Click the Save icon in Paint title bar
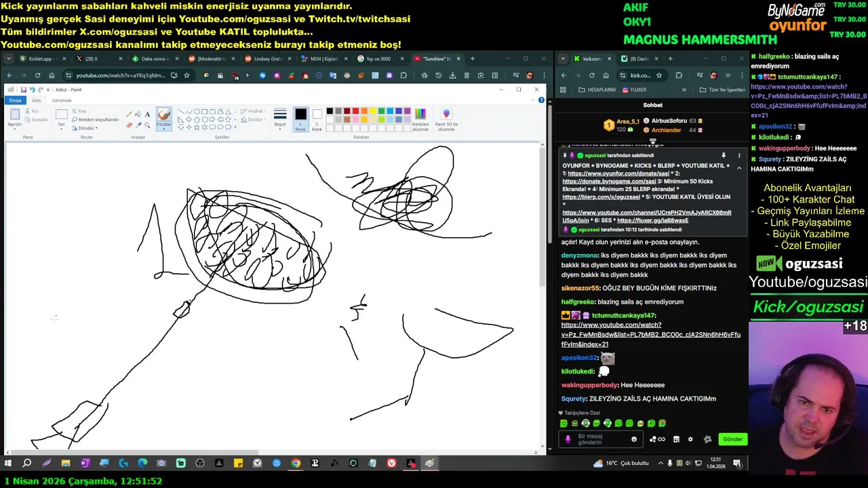The width and height of the screenshot is (868, 488). click(23, 89)
